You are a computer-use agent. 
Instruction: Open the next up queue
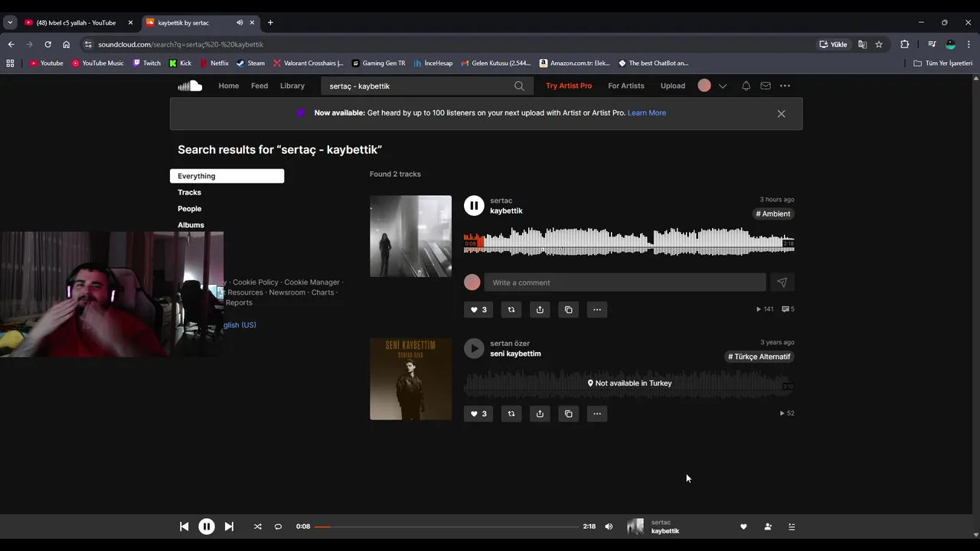792,527
